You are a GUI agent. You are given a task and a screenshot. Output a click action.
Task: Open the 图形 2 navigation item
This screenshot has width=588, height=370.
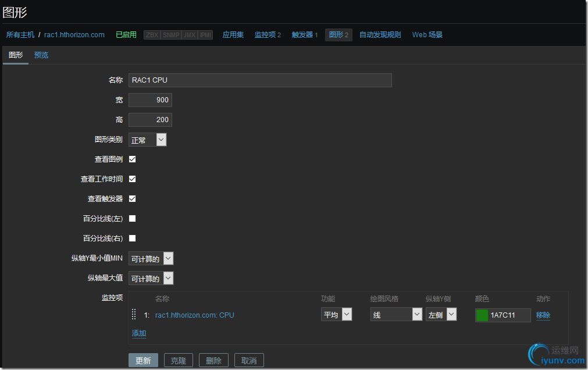(338, 35)
